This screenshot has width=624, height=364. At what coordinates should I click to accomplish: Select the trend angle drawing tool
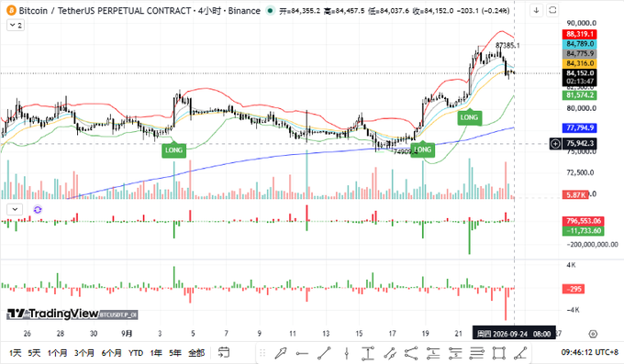pos(520,353)
